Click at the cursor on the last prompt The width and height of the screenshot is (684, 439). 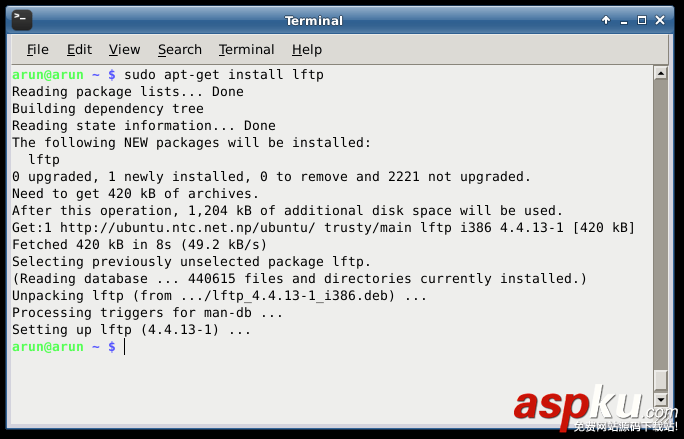pyautogui.click(x=125, y=346)
